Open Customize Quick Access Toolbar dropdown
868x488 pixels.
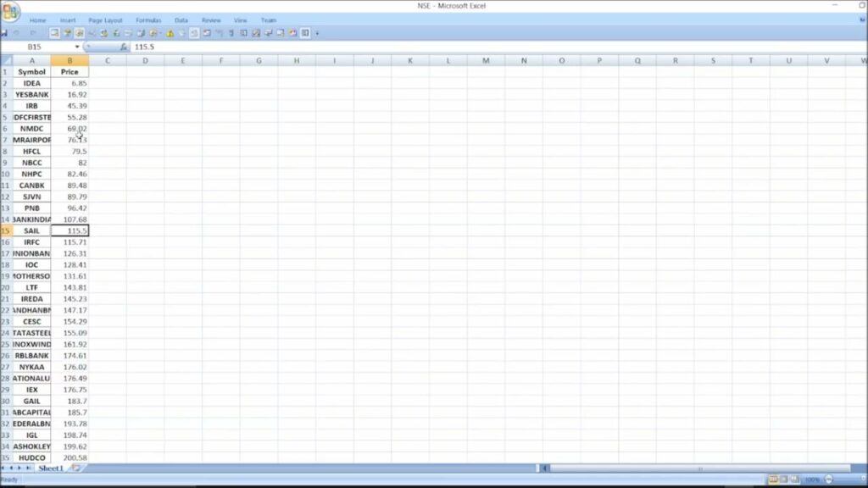tap(317, 33)
